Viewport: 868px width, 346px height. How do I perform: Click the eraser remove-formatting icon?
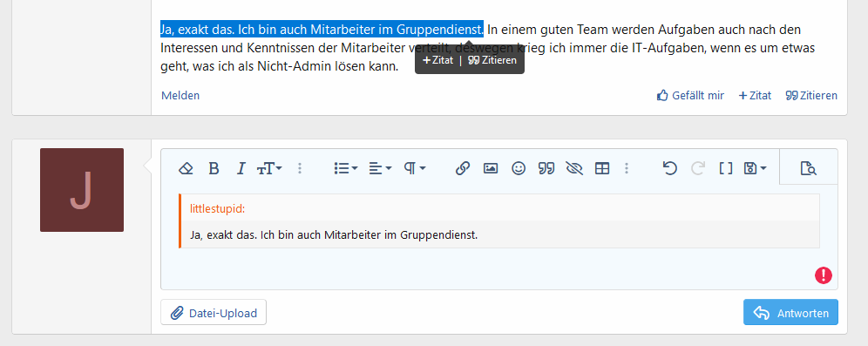pos(186,168)
